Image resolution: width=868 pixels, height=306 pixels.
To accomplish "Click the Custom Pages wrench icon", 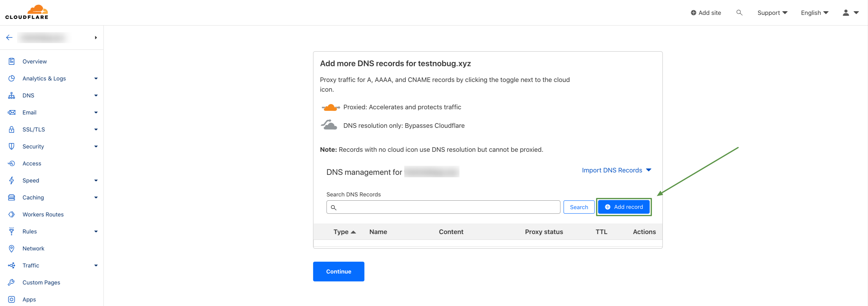I will [12, 282].
